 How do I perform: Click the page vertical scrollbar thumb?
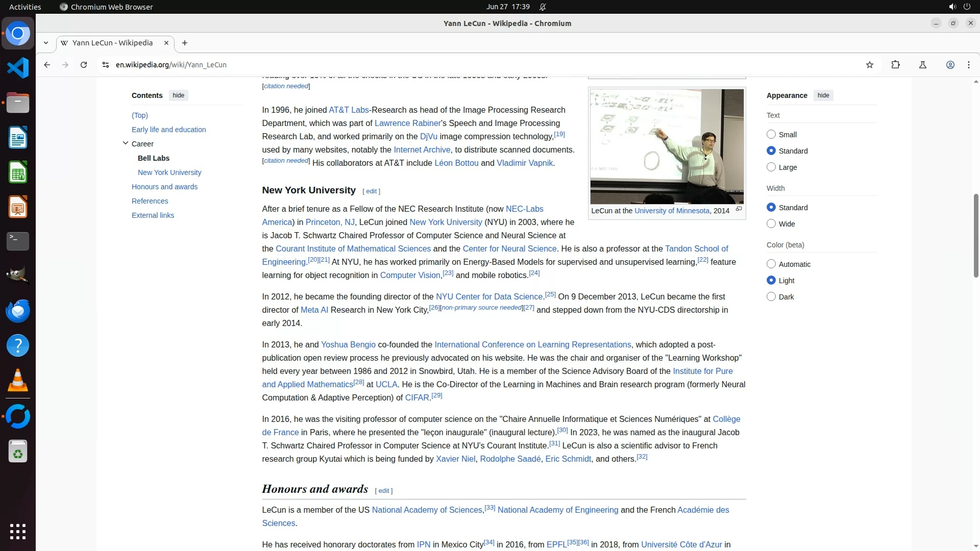[976, 235]
